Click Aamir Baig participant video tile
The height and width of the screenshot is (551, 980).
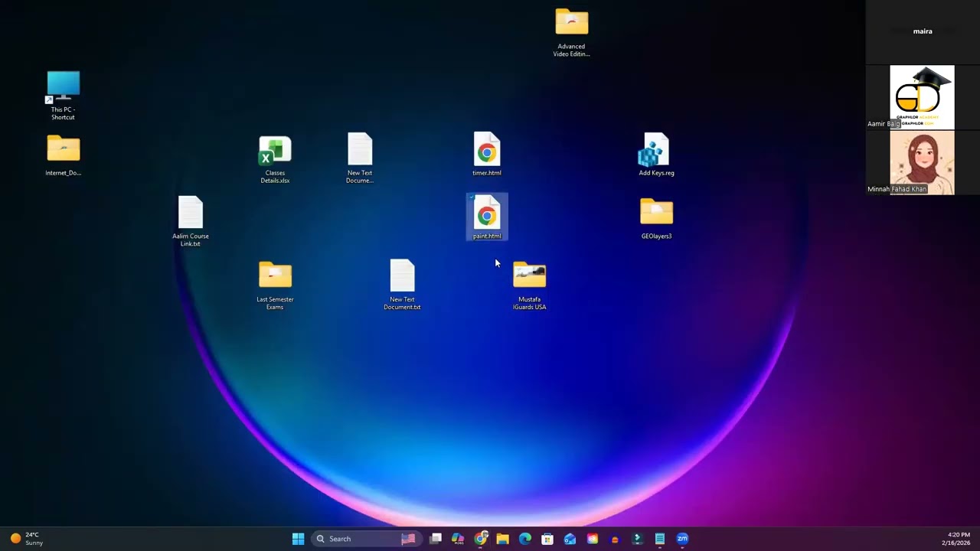click(922, 97)
